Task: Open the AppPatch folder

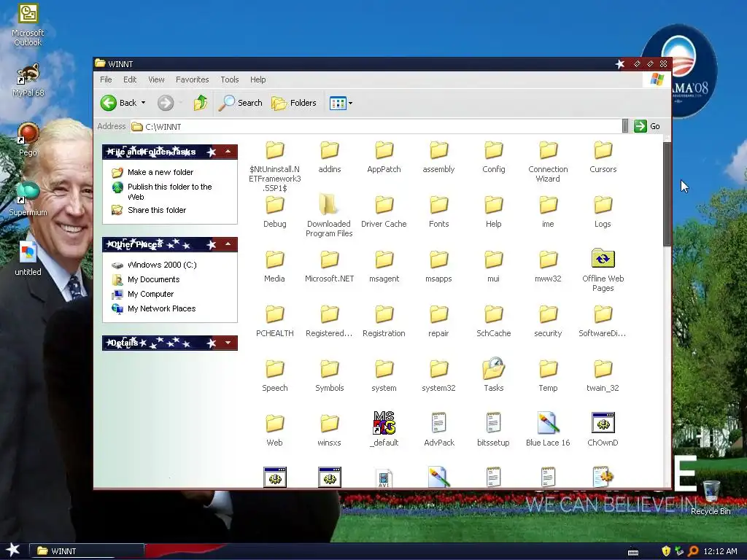Action: click(x=384, y=157)
